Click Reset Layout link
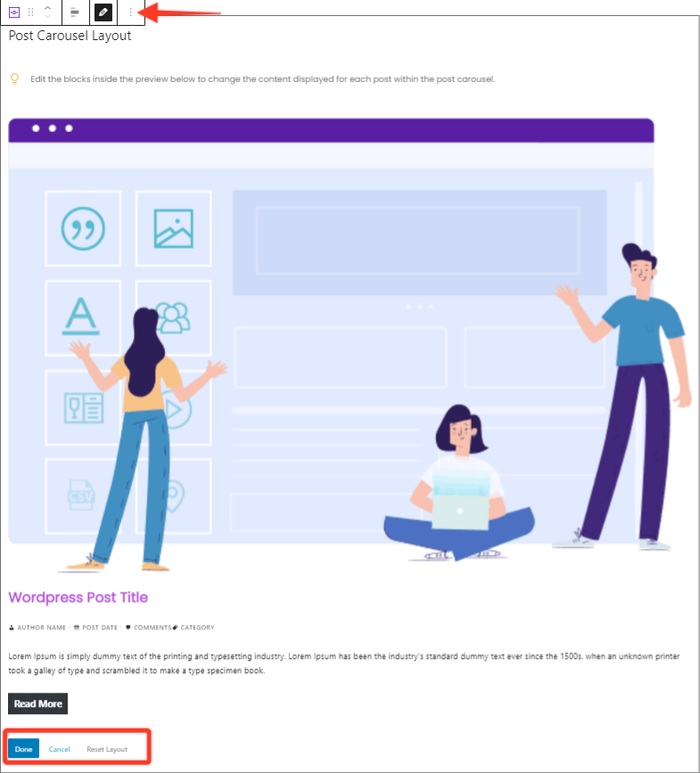The width and height of the screenshot is (700, 773). click(x=107, y=749)
